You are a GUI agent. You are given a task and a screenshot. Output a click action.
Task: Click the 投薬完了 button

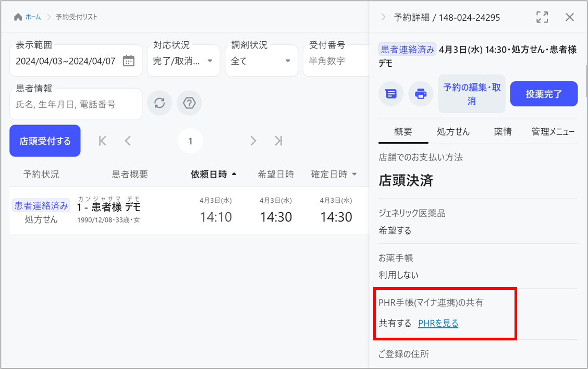pyautogui.click(x=544, y=94)
